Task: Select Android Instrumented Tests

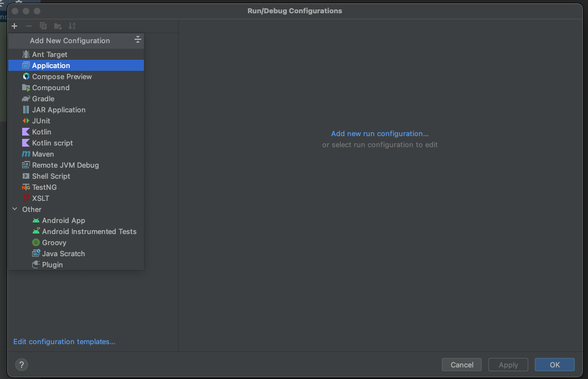Action: [89, 231]
